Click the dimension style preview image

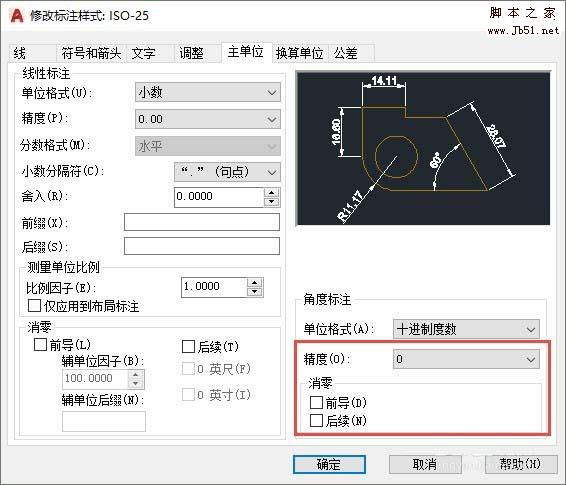(423, 148)
